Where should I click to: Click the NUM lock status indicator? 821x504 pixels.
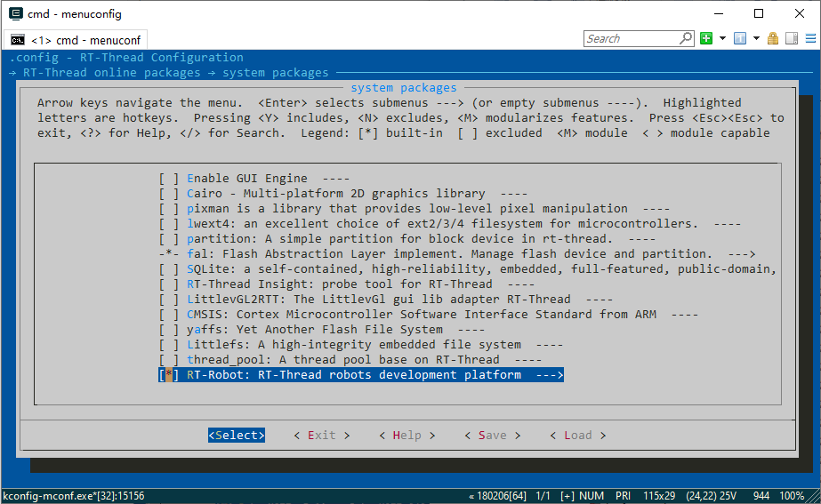[592, 496]
